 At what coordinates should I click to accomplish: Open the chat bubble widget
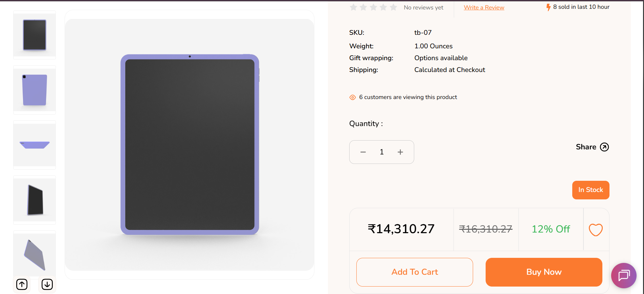pyautogui.click(x=624, y=275)
